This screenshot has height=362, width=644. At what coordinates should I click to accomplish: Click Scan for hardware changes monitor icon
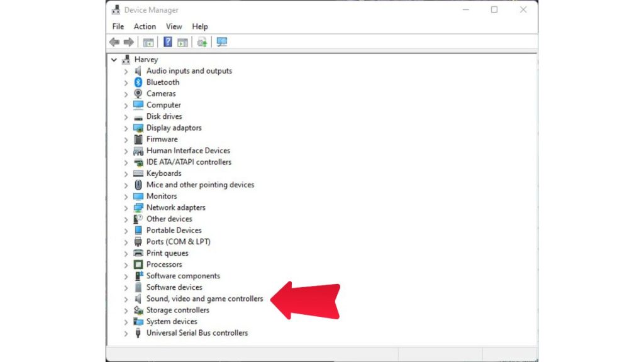(x=222, y=42)
